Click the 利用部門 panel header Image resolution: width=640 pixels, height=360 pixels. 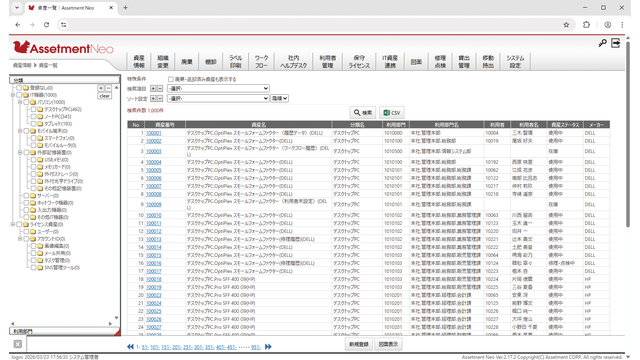point(64,331)
